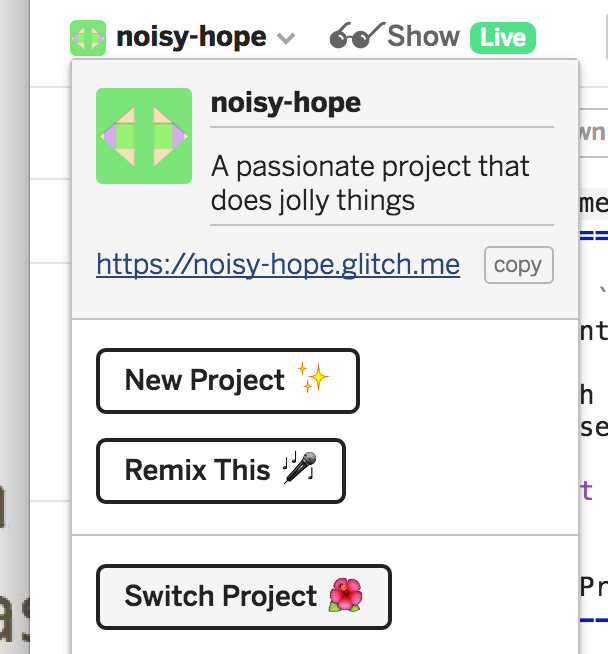Edit the noisy-hope project name field
The height and width of the screenshot is (654, 608).
point(382,103)
